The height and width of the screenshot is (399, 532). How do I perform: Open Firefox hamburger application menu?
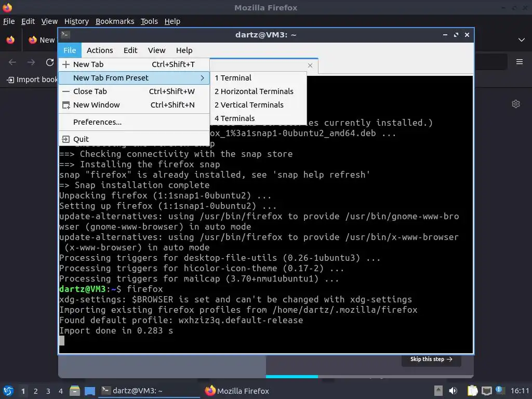[x=519, y=62]
